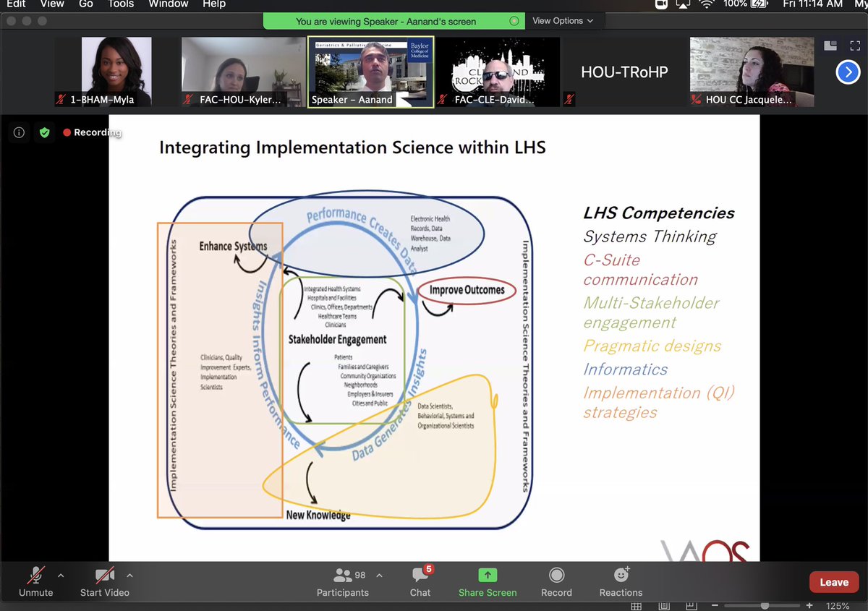This screenshot has height=611, width=868.
Task: Open the View menu
Action: click(52, 4)
